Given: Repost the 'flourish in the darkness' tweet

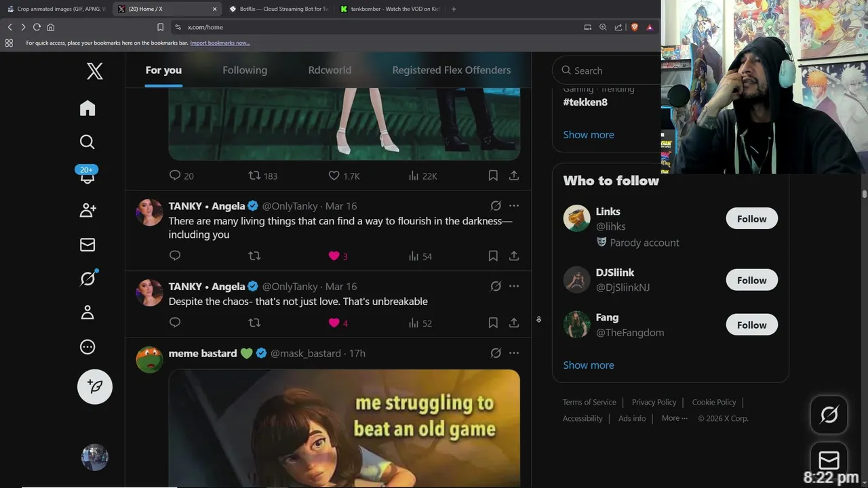Looking at the screenshot, I should point(254,256).
